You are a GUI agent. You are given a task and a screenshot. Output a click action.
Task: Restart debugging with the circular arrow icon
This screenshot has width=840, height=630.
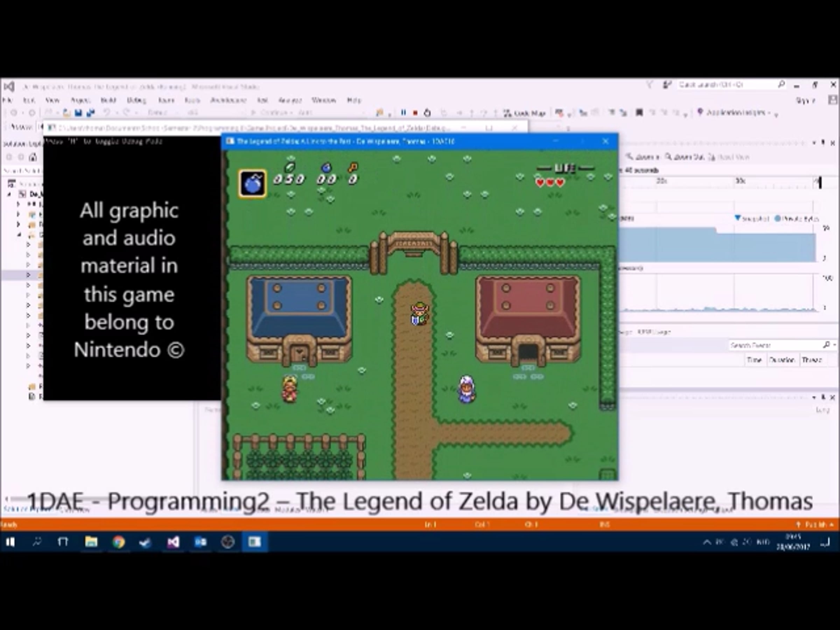tap(427, 113)
